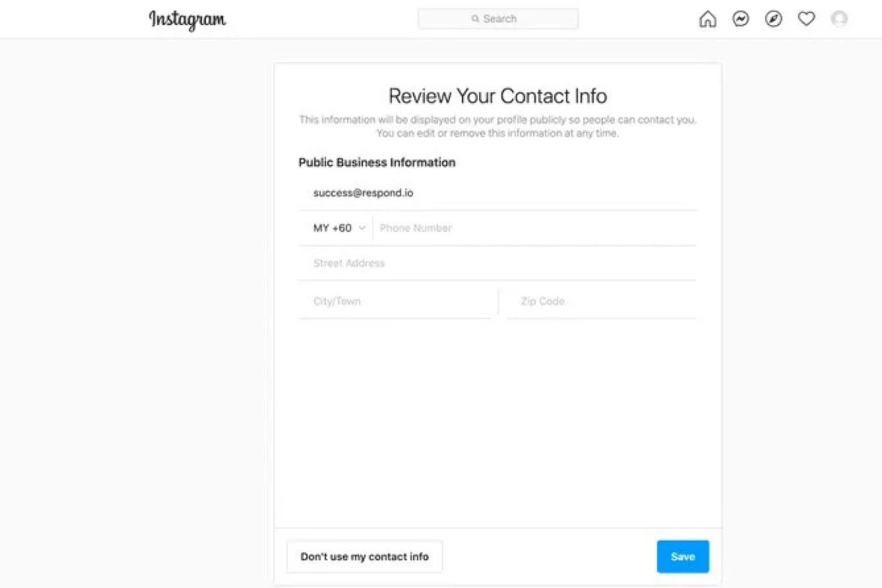Viewport: 882px width, 588px height.
Task: Click the 'This information will be displayed' text
Action: [x=497, y=119]
